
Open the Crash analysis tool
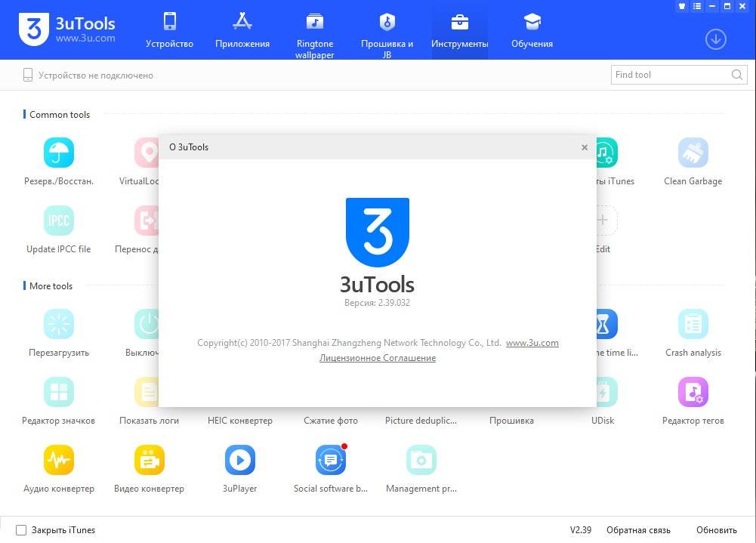tap(693, 325)
